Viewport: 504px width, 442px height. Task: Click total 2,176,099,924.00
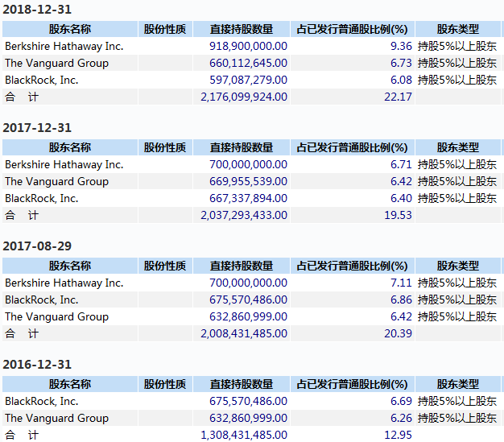coord(244,97)
